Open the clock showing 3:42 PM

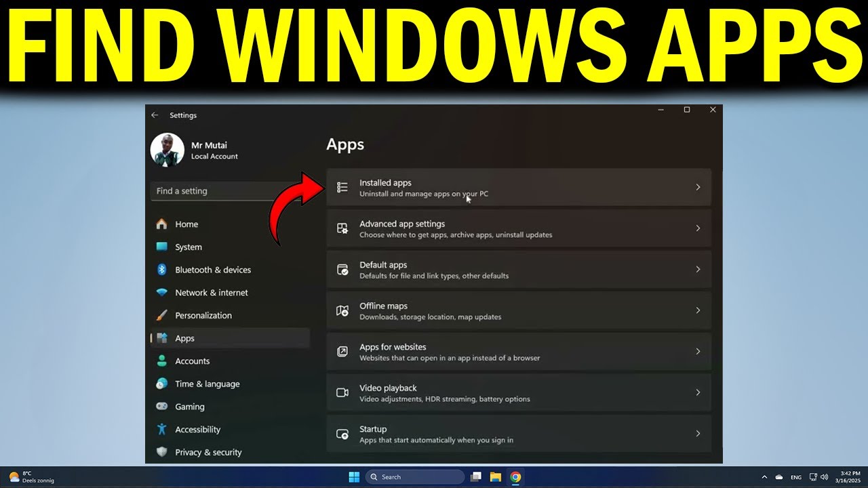pyautogui.click(x=848, y=477)
